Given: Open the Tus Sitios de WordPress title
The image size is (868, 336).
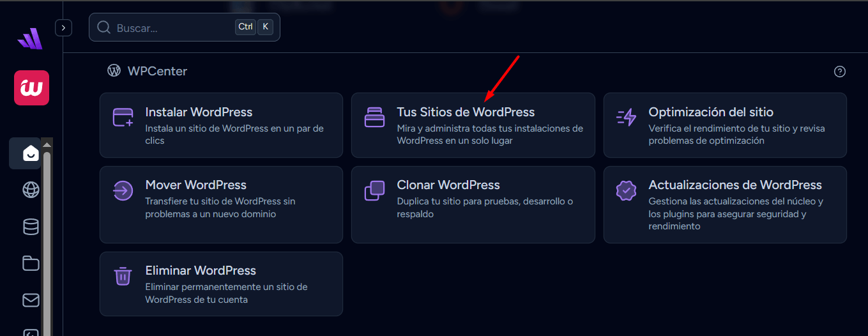Looking at the screenshot, I should pyautogui.click(x=466, y=112).
